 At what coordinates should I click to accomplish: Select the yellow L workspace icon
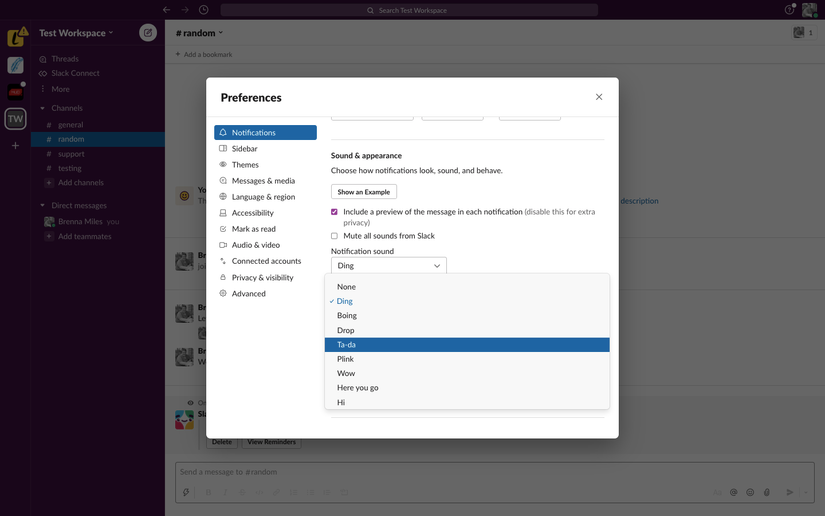pos(16,38)
